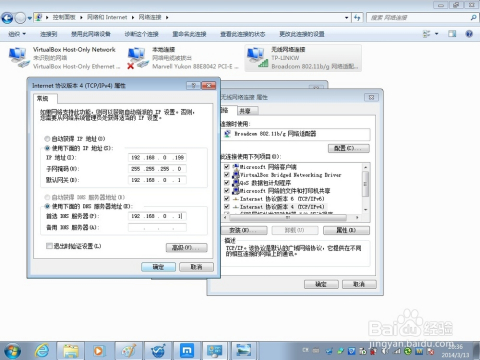The height and width of the screenshot is (360, 480).
Task: Uncheck Microsoft 网络的文件和打印机共享
Action: [x=227, y=191]
